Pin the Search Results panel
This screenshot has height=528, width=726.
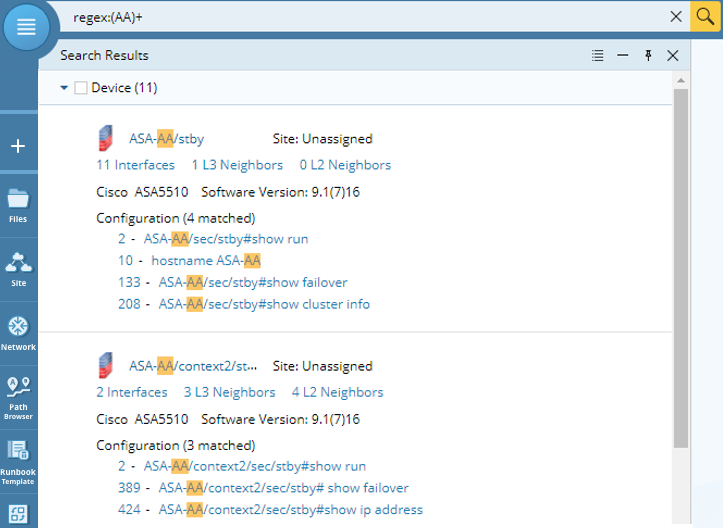coord(648,56)
